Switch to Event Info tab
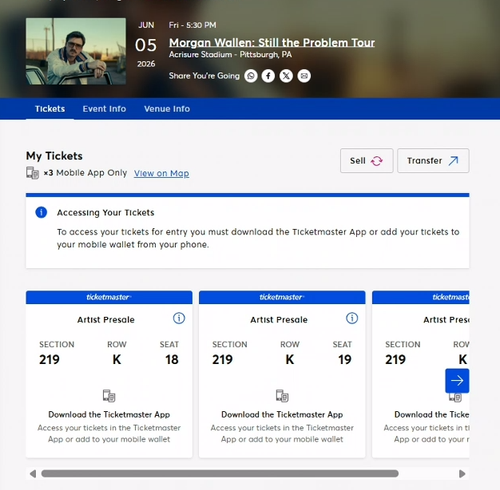The image size is (500, 490). [x=104, y=109]
